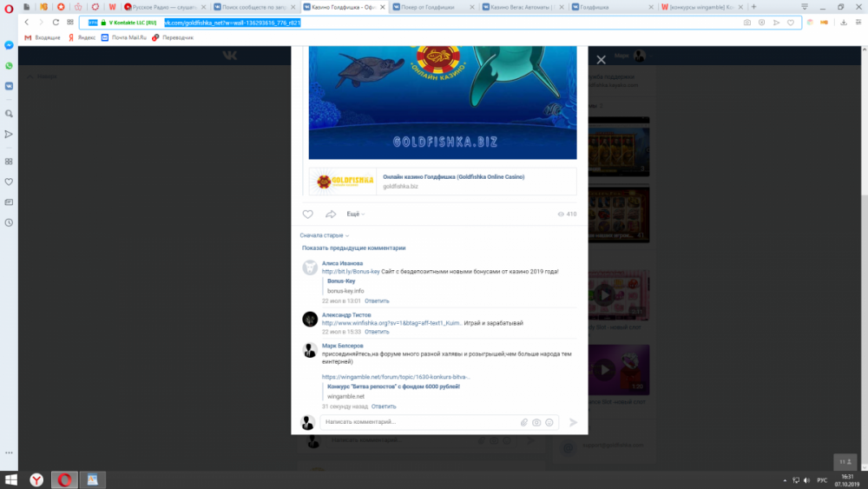This screenshot has width=868, height=489.
Task: Expand the "Ещё" post actions menu
Action: pyautogui.click(x=356, y=214)
